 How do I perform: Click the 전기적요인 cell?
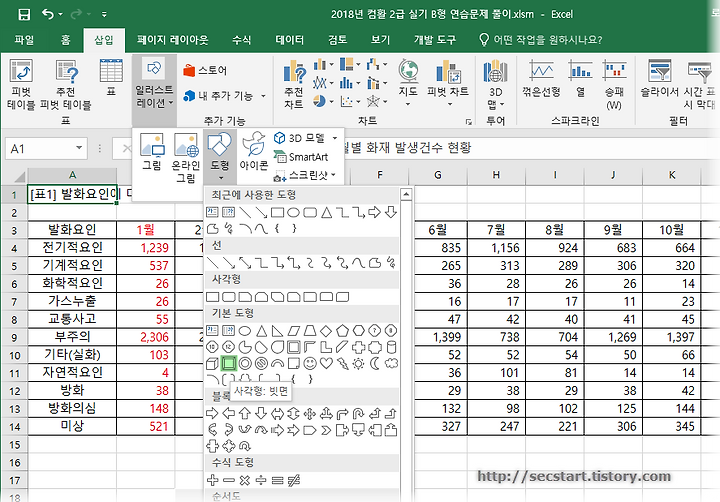pyautogui.click(x=72, y=248)
